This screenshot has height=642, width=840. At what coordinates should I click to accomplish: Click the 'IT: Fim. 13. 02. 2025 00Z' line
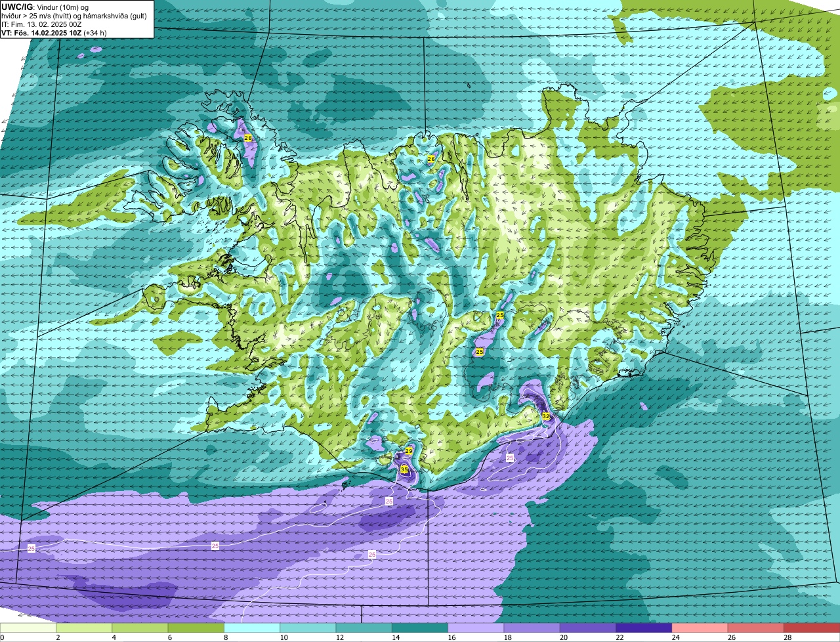[41, 24]
